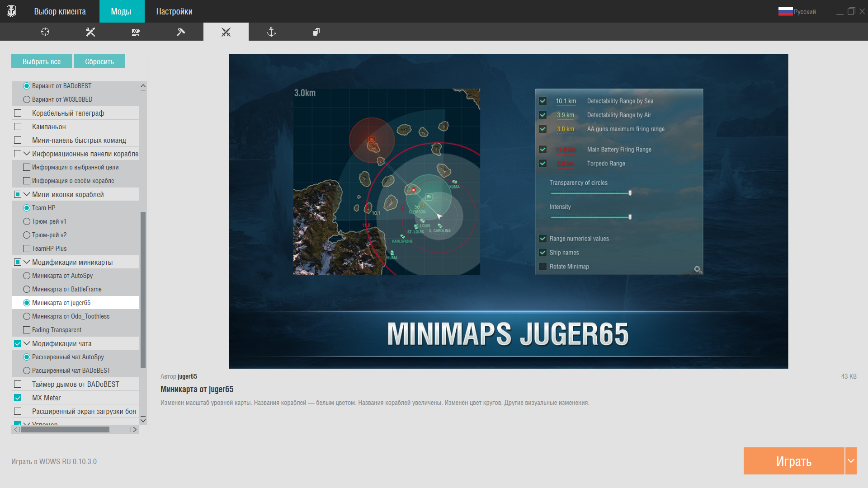868x488 pixels.
Task: Collapse Модификации чата group
Action: 27,343
